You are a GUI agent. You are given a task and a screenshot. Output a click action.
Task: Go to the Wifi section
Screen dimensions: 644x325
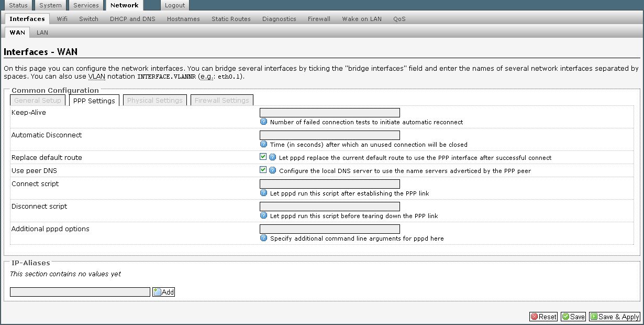pyautogui.click(x=62, y=19)
